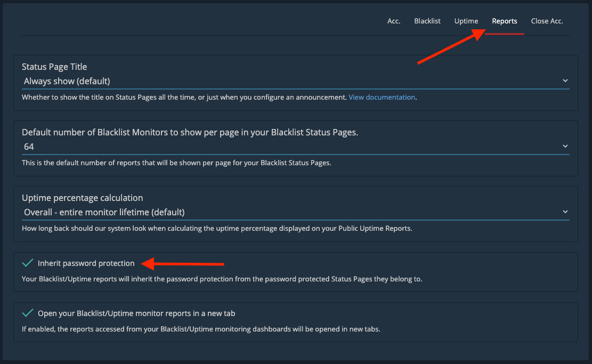
Task: Click the Status Page Title heading
Action: click(x=54, y=67)
